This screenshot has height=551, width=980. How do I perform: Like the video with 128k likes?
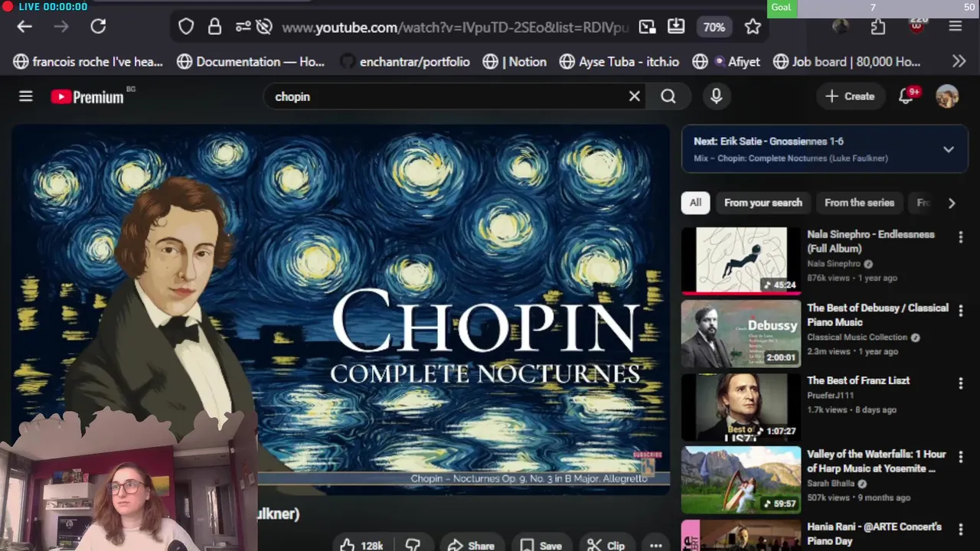361,545
